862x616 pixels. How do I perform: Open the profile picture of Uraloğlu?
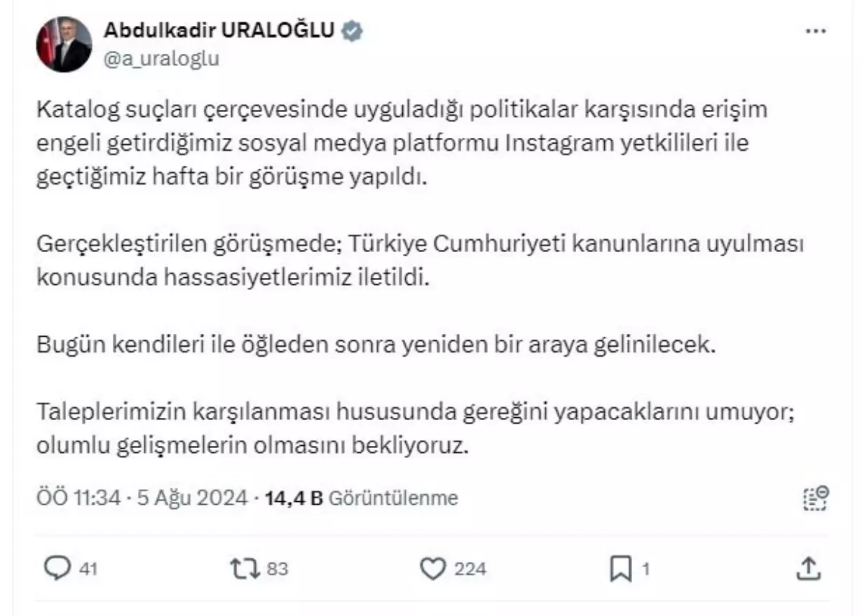pyautogui.click(x=63, y=45)
